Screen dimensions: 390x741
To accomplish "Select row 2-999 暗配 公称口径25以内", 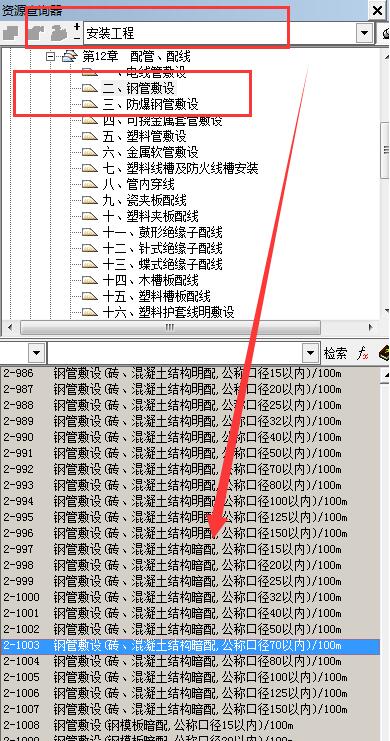I will pyautogui.click(x=190, y=581).
